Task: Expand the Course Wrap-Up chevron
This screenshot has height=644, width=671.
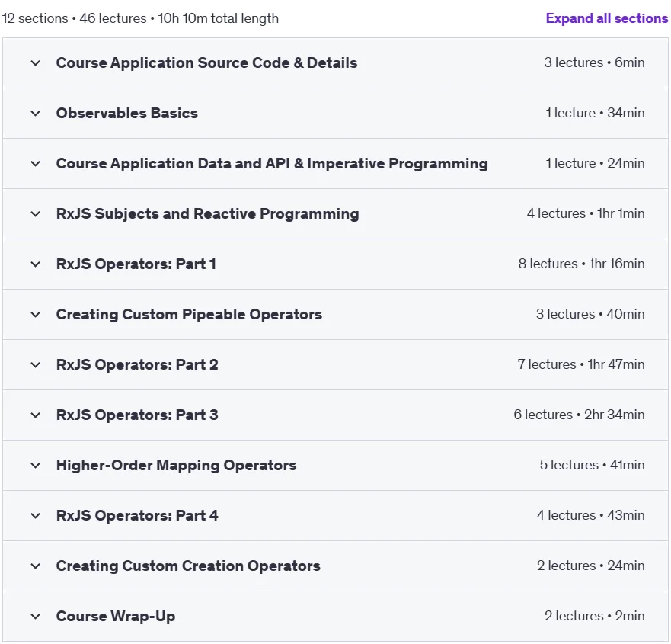Action: [36, 617]
